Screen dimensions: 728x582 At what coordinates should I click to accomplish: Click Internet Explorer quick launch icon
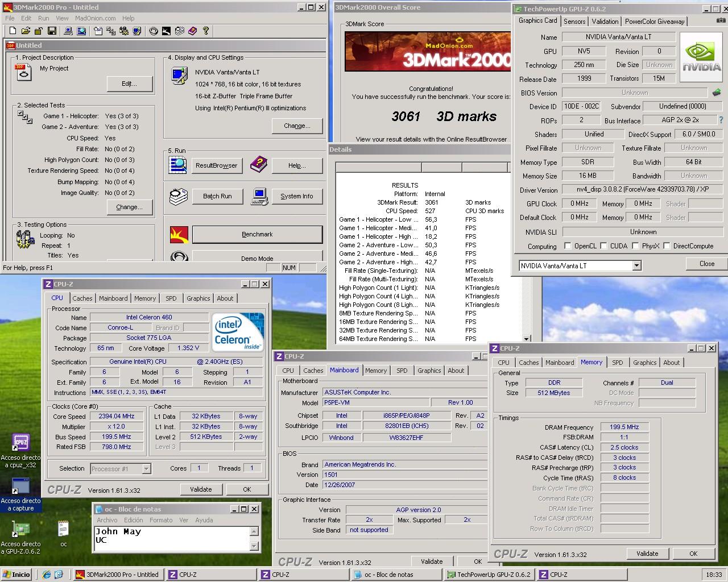pyautogui.click(x=47, y=574)
